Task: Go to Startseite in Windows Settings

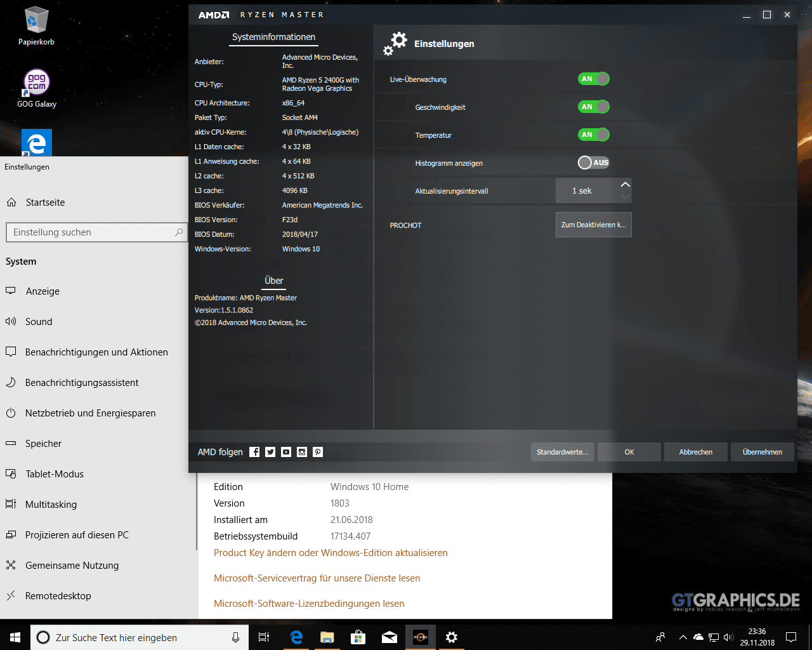Action: click(x=94, y=202)
